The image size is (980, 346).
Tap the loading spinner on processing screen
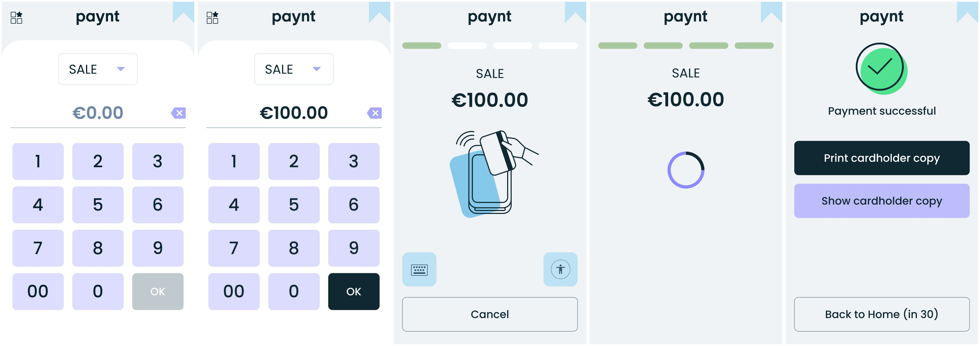686,170
